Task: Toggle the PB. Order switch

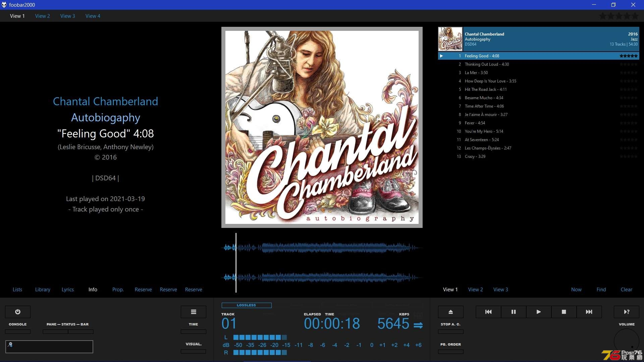Action: click(x=451, y=352)
